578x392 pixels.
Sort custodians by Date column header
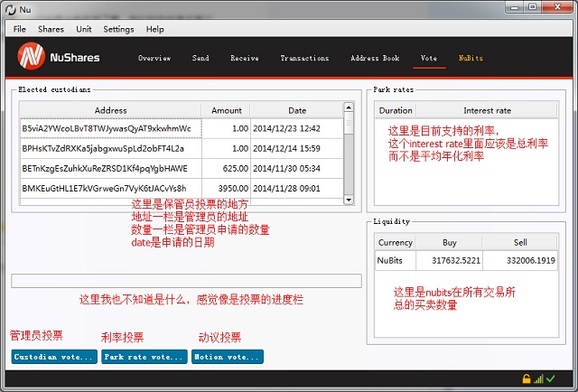(297, 110)
